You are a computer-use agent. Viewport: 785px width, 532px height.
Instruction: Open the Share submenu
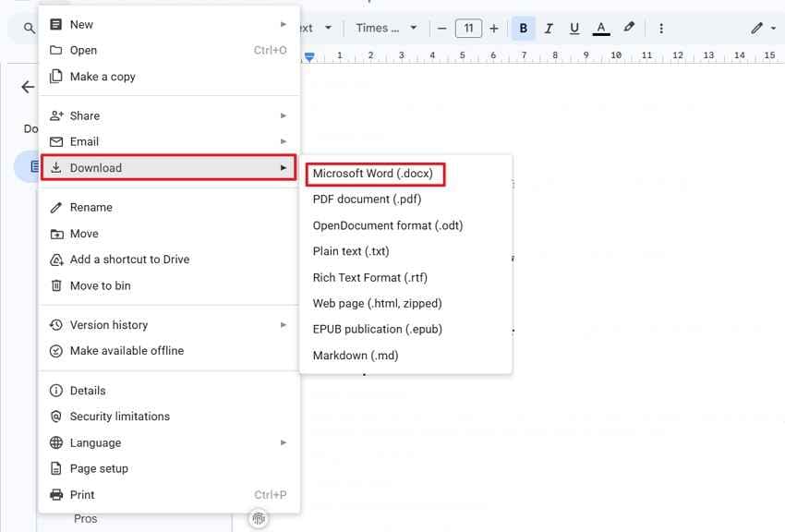[x=169, y=115]
